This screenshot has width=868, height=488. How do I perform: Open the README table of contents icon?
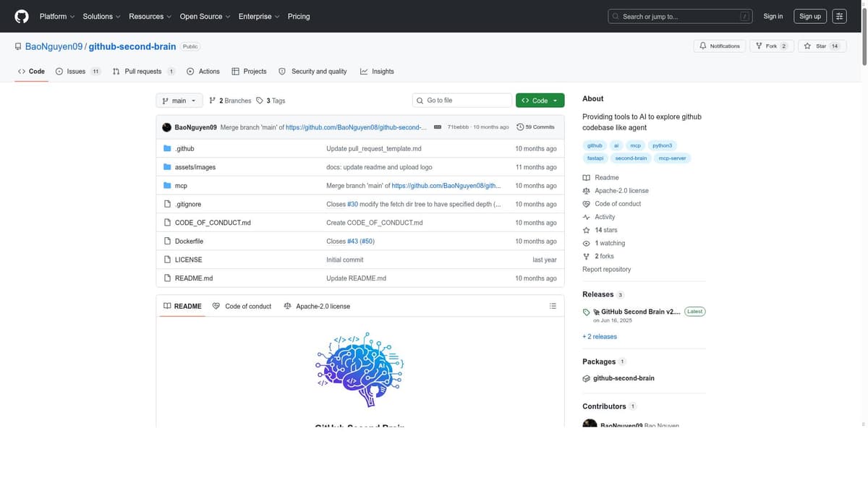552,305
